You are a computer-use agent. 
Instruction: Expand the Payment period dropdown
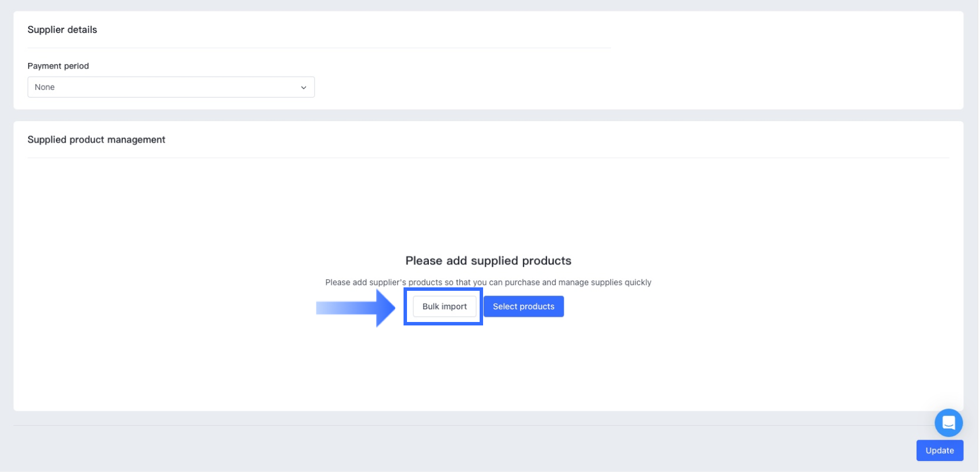coord(171,87)
